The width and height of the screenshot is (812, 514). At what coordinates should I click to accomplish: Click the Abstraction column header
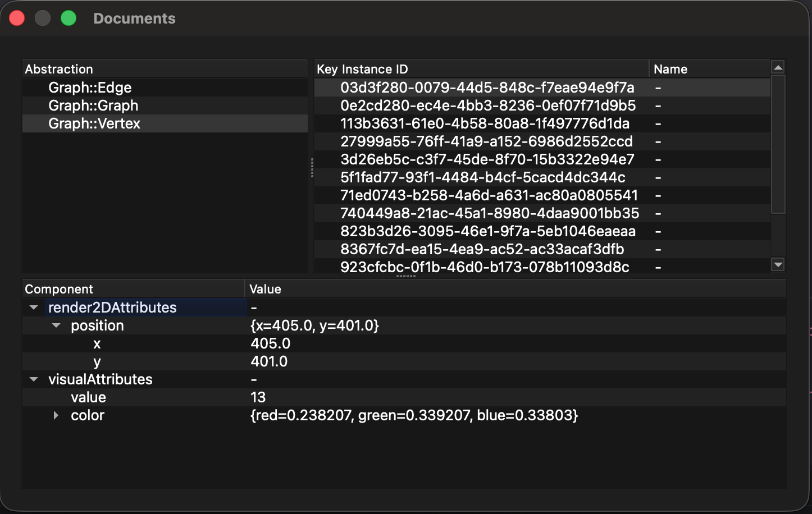(x=165, y=69)
